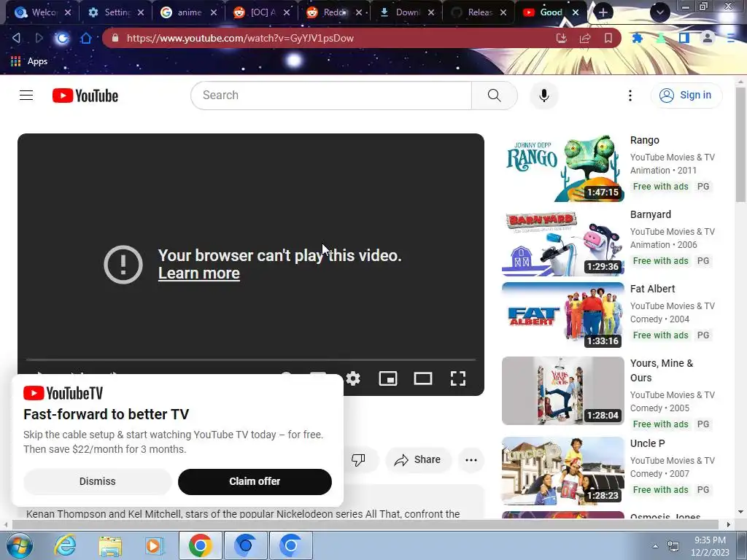
Task: Follow the Learn more link
Action: click(198, 273)
